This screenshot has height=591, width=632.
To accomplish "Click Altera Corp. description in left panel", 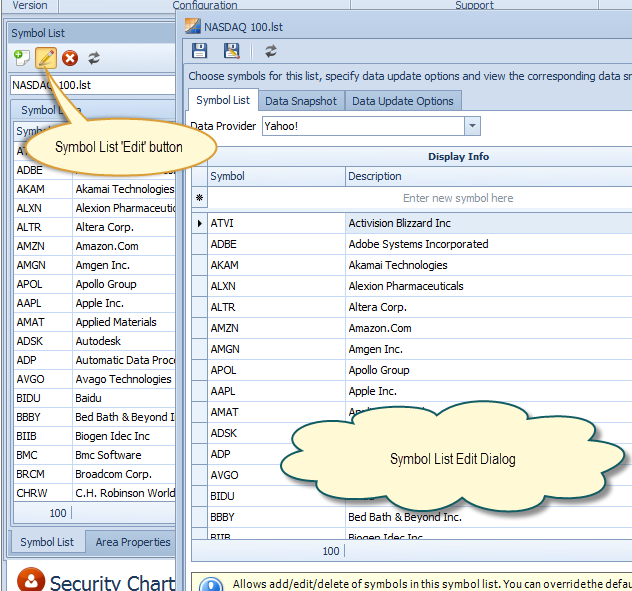I will [x=124, y=227].
